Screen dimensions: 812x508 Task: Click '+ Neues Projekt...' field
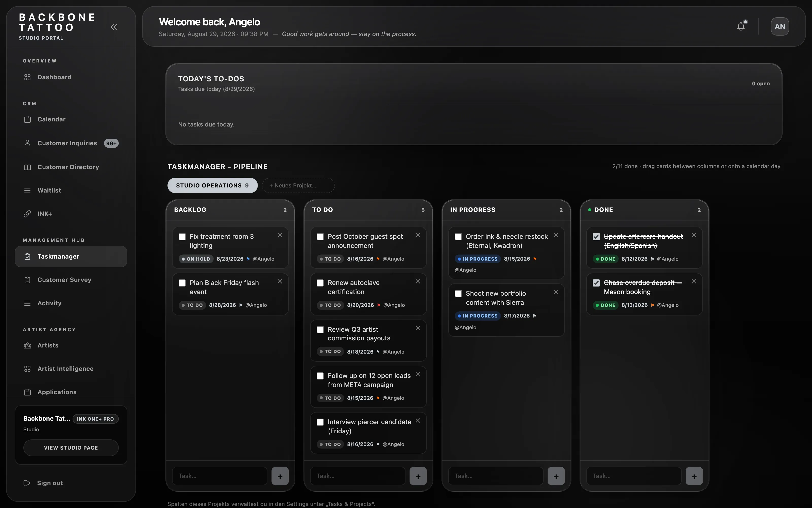[298, 185]
